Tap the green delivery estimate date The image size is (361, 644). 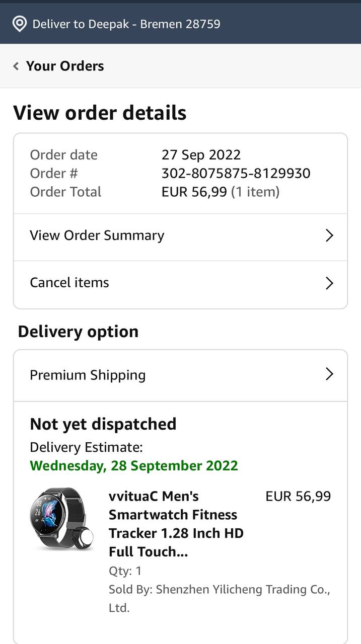point(134,465)
